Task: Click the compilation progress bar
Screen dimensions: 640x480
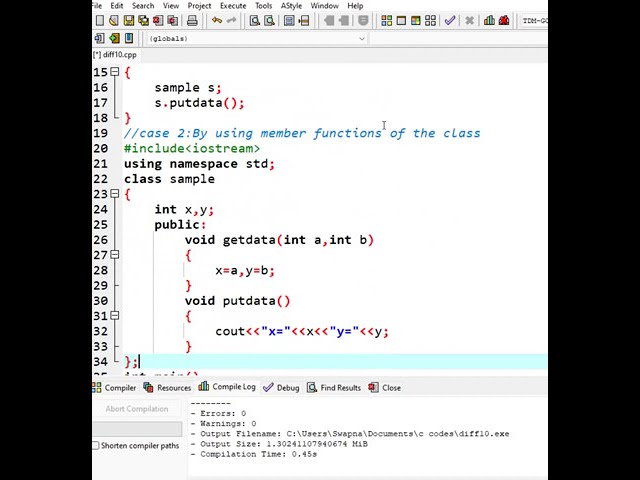Action: pyautogui.click(x=137, y=429)
